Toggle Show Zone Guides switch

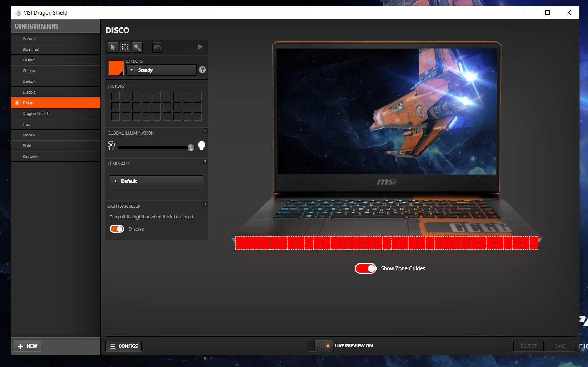[365, 268]
